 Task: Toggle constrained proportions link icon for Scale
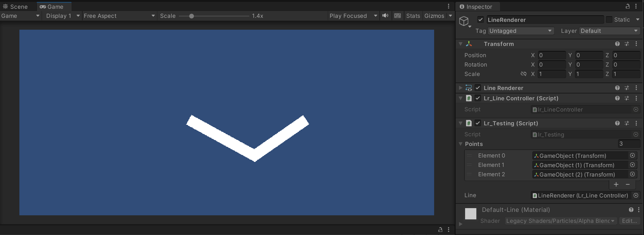[x=523, y=74]
